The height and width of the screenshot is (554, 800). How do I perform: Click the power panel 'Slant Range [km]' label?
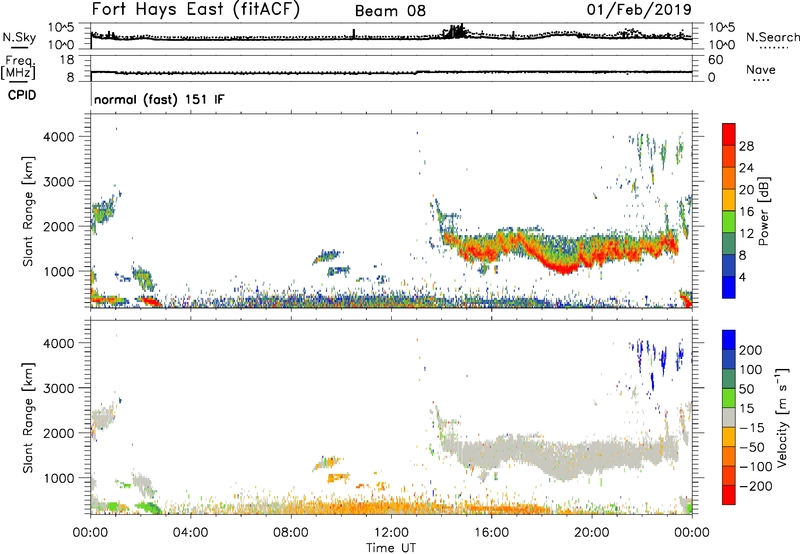pos(28,211)
